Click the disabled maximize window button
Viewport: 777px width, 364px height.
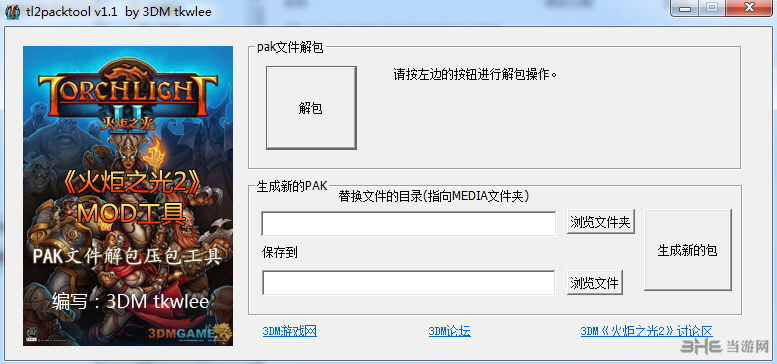coord(712,8)
